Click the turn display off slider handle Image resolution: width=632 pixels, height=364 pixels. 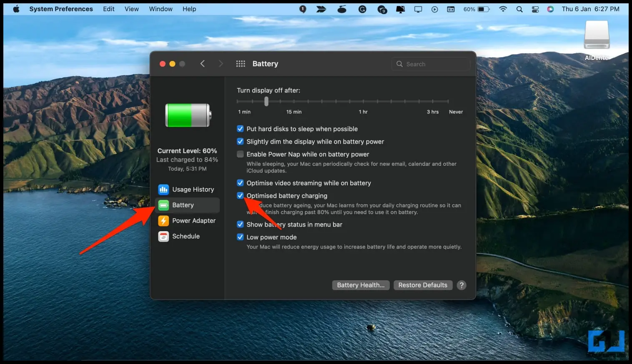click(266, 101)
